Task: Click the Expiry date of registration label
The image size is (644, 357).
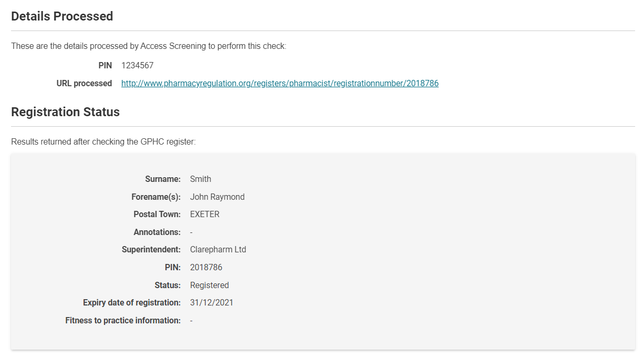Action: coord(131,303)
